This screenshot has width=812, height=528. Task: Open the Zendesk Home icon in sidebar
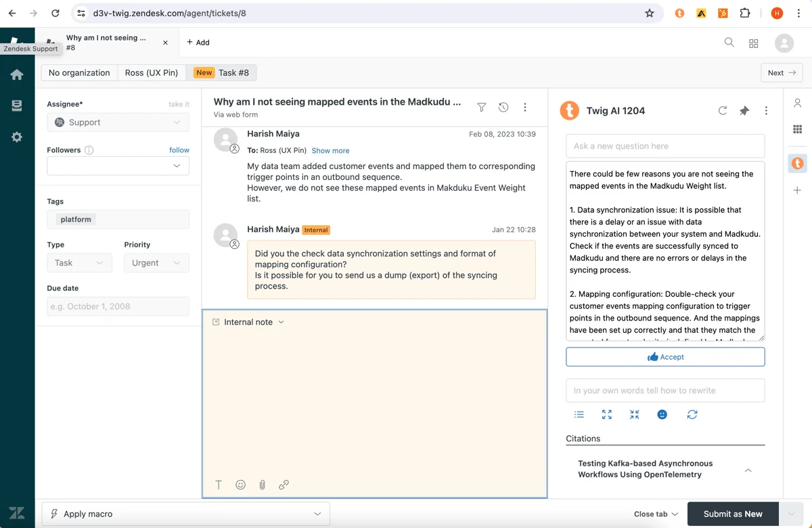[17, 74]
